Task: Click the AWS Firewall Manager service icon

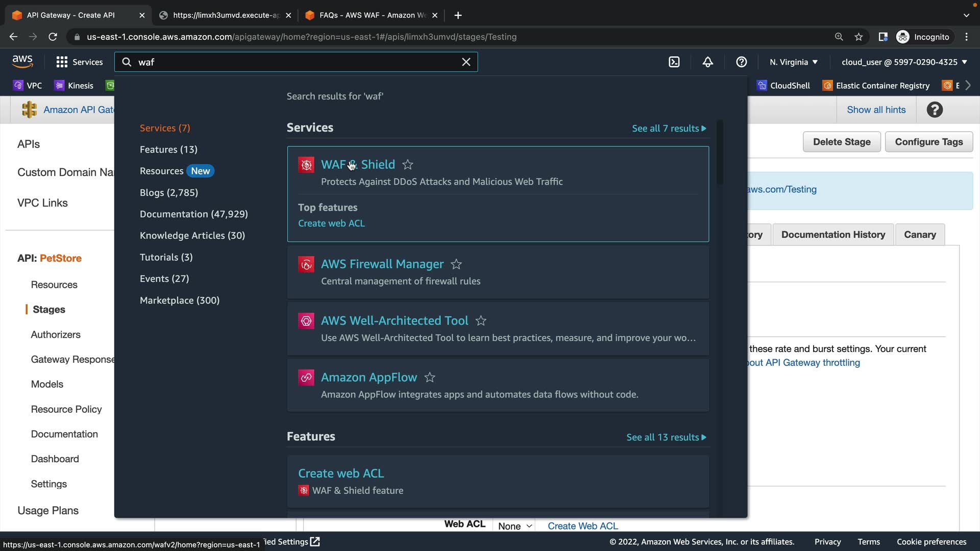Action: point(306,264)
